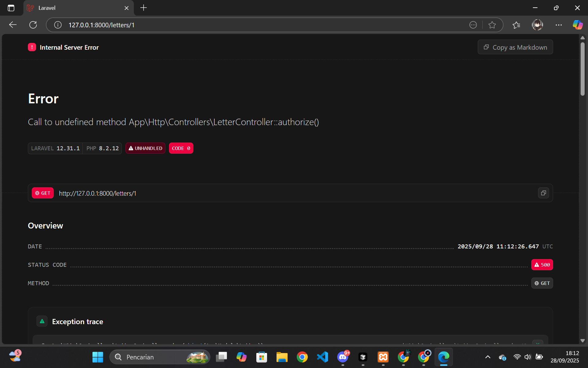The height and width of the screenshot is (368, 588).
Task: Click the Copy as Markdown button
Action: (515, 47)
